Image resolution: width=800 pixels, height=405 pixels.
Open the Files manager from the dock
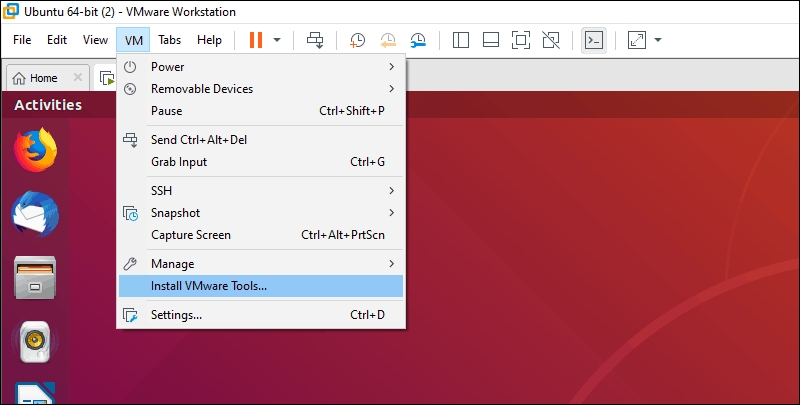coord(35,277)
